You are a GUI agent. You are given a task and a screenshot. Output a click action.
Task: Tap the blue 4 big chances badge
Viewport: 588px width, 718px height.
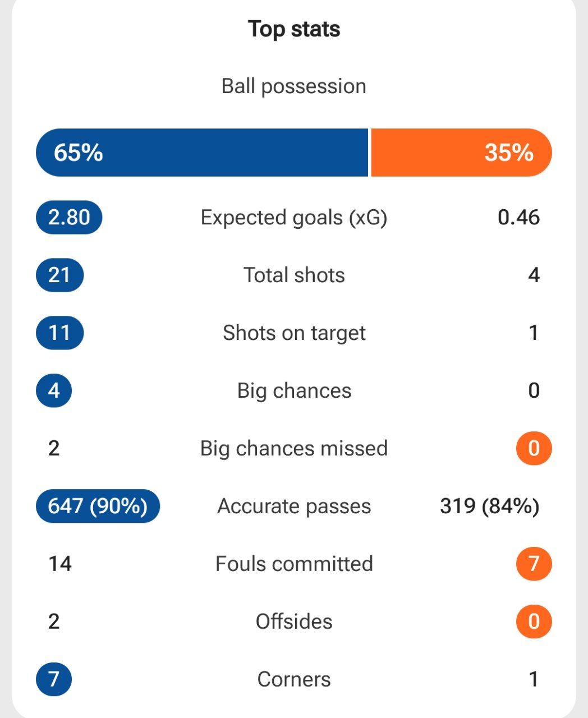coord(54,390)
